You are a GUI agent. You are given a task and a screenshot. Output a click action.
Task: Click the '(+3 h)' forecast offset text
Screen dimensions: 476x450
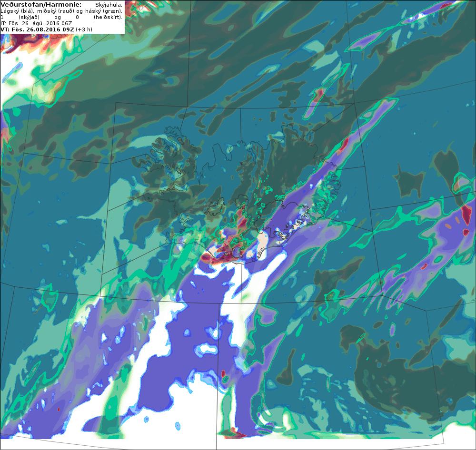point(84,29)
